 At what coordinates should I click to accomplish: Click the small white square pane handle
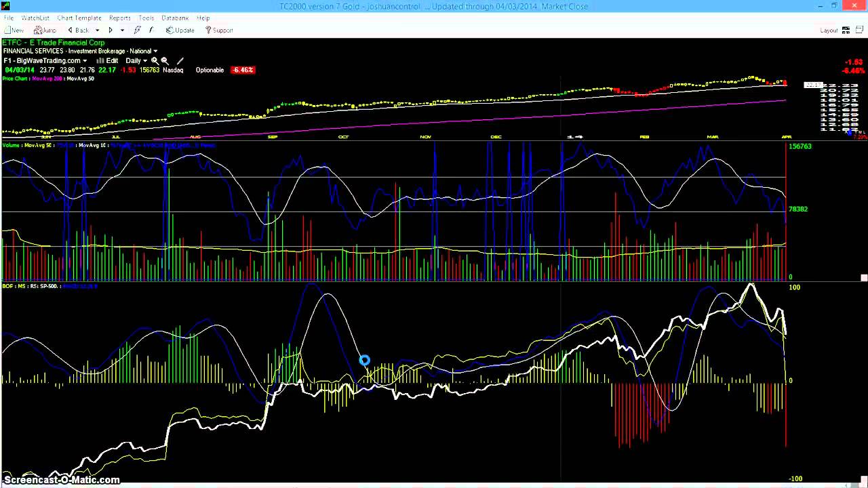coord(864,278)
